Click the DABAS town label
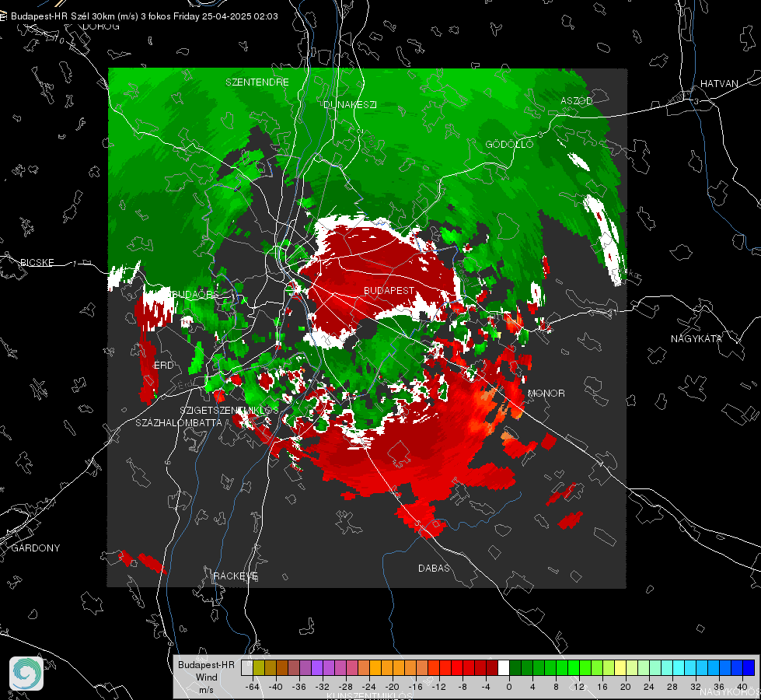This screenshot has height=700, width=761. tap(434, 568)
